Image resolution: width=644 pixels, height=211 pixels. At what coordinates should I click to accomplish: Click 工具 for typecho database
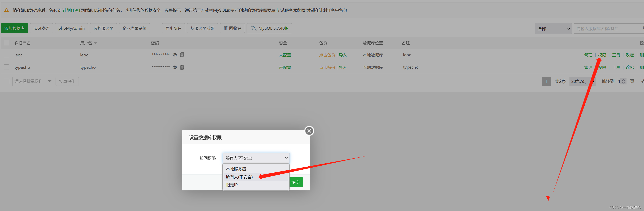point(616,67)
